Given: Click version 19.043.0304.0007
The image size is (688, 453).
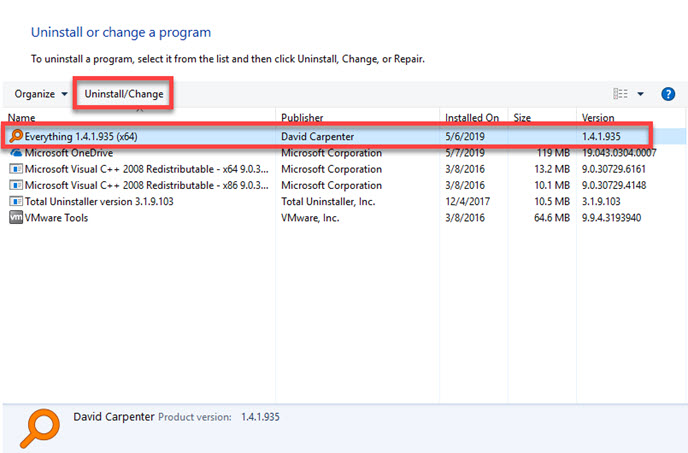Looking at the screenshot, I should [x=619, y=153].
